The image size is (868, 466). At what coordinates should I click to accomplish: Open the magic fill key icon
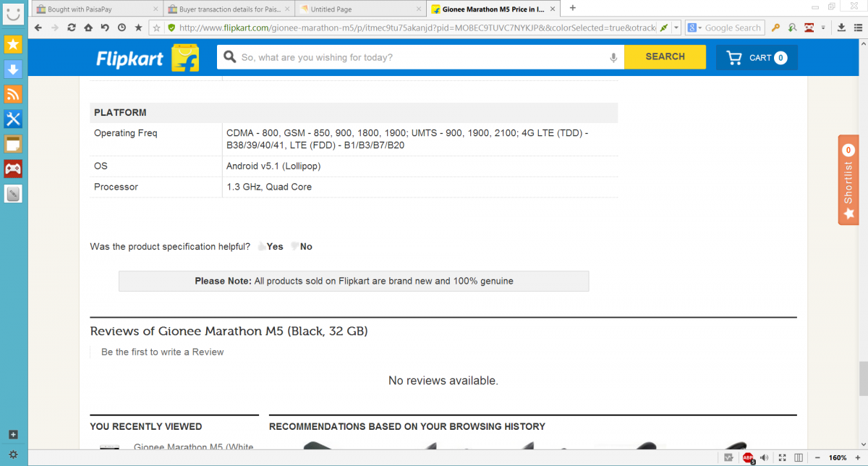pos(775,27)
